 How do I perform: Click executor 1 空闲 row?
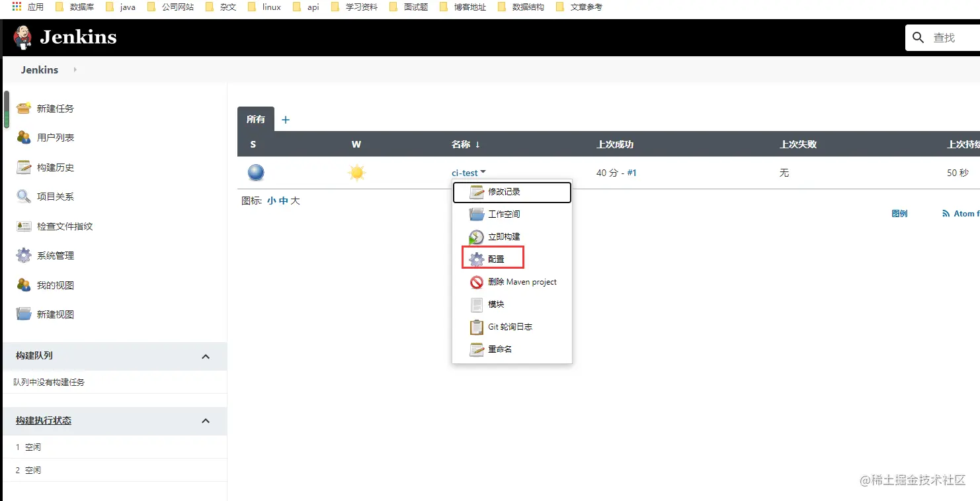pos(115,447)
